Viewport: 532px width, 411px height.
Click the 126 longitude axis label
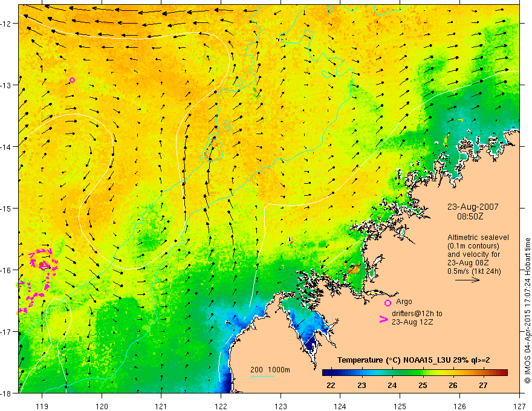(459, 406)
